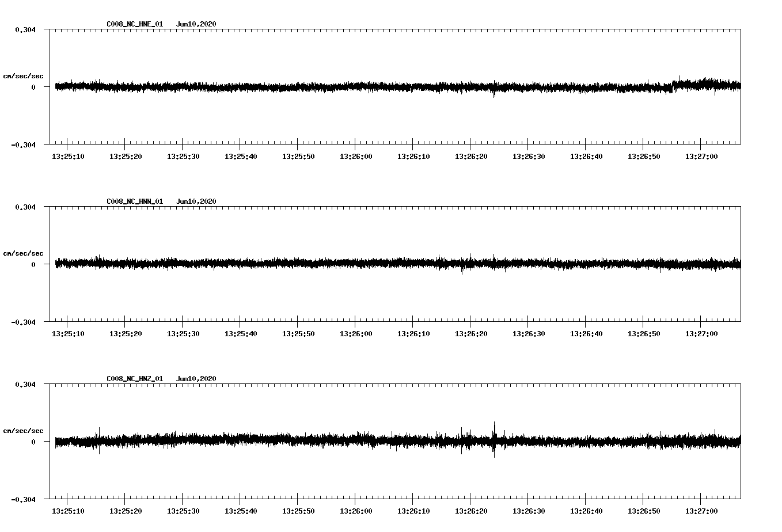The width and height of the screenshot is (782, 532).
Task: Click time label 13:25:30 under HNE plot
Action: coord(183,156)
